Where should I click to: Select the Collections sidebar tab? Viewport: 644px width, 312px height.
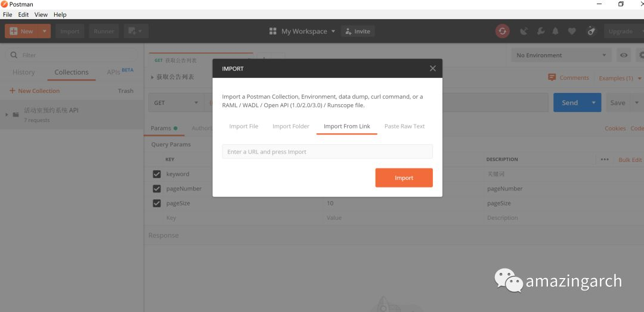click(x=72, y=72)
